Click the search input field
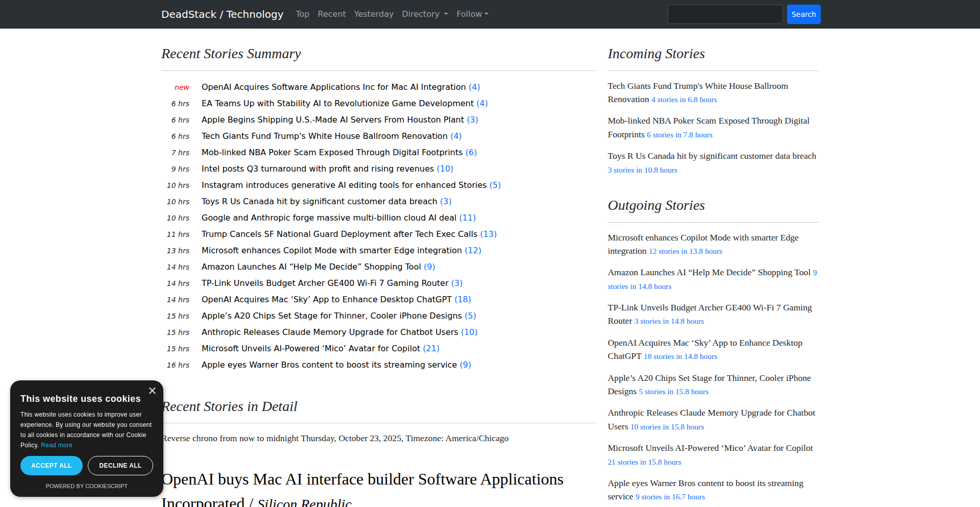The height and width of the screenshot is (507, 980). click(x=725, y=14)
